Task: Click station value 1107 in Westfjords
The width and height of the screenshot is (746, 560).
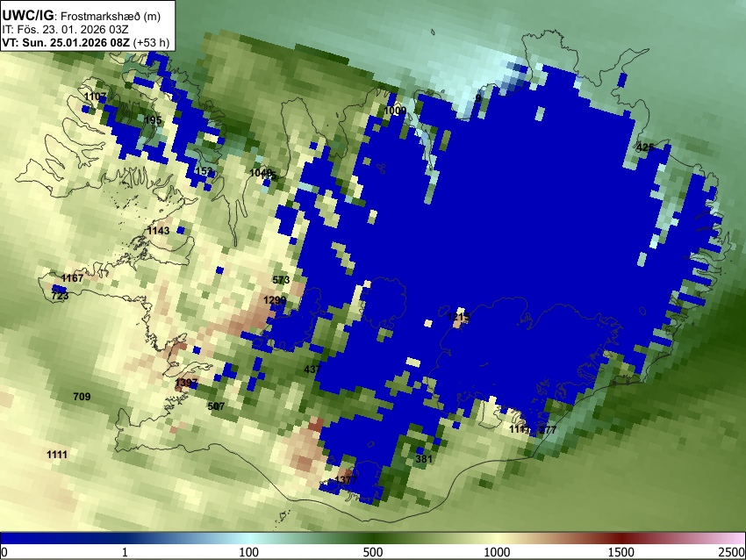Action: (x=96, y=97)
